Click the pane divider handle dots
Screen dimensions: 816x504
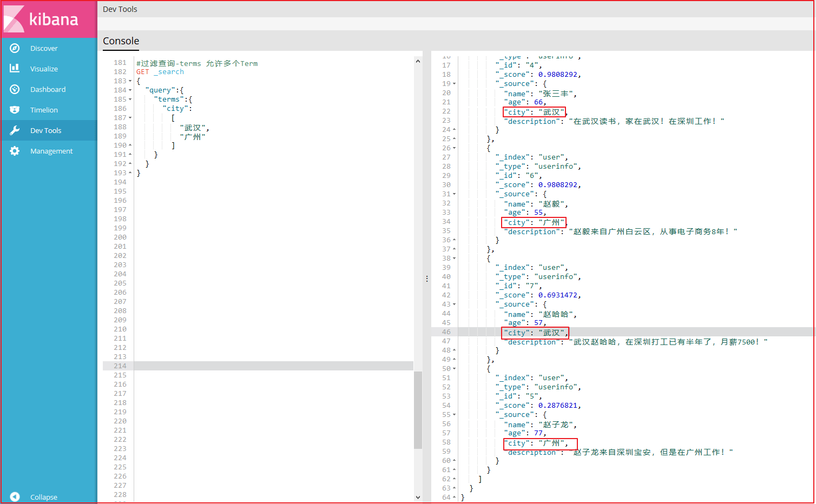427,278
